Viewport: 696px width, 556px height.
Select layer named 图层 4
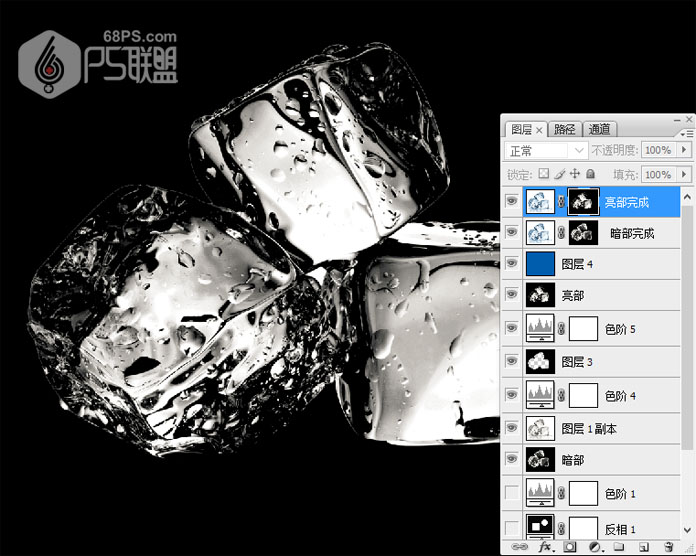(x=577, y=264)
